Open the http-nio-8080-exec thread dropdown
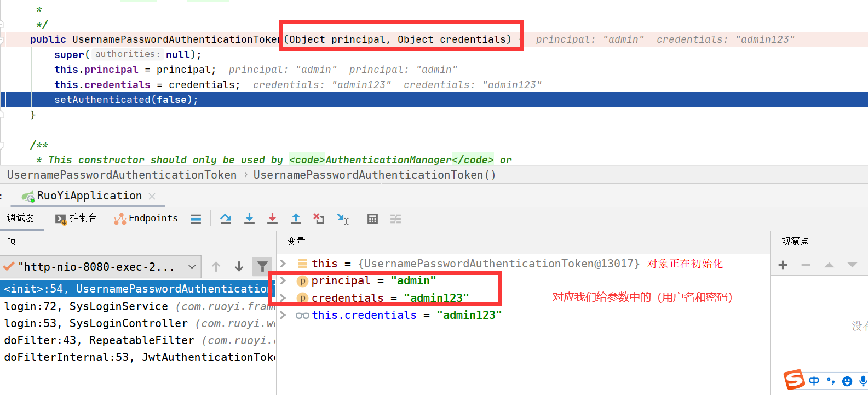This screenshot has width=868, height=395. click(x=100, y=267)
